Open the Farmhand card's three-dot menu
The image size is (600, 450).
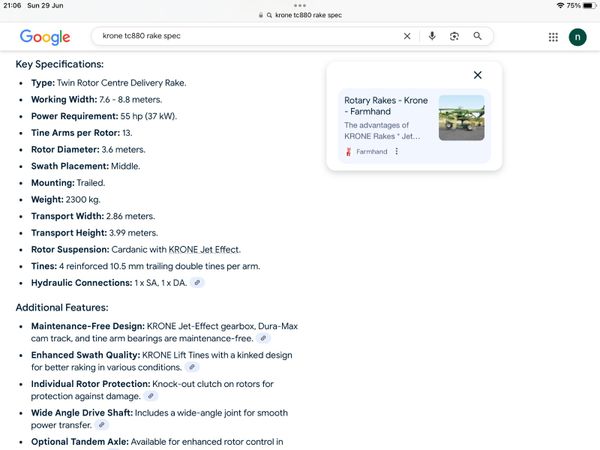tap(397, 152)
